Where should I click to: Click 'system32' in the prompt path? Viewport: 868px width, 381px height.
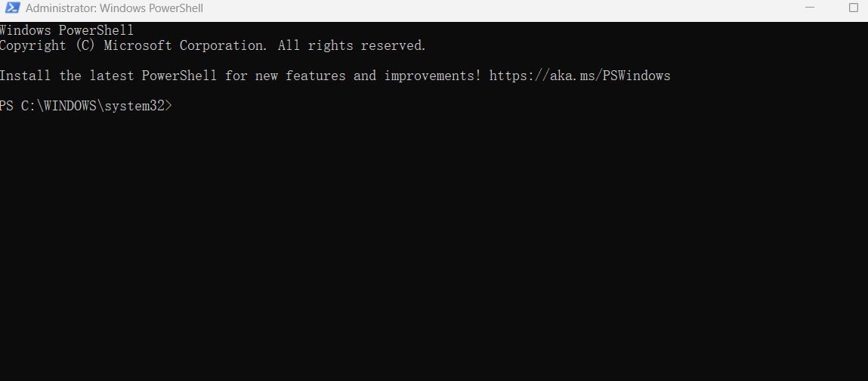click(134, 106)
